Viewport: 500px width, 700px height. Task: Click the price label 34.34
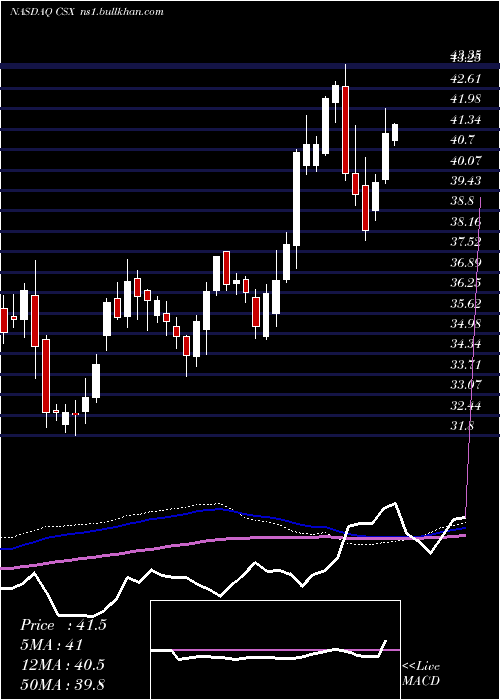(x=466, y=344)
